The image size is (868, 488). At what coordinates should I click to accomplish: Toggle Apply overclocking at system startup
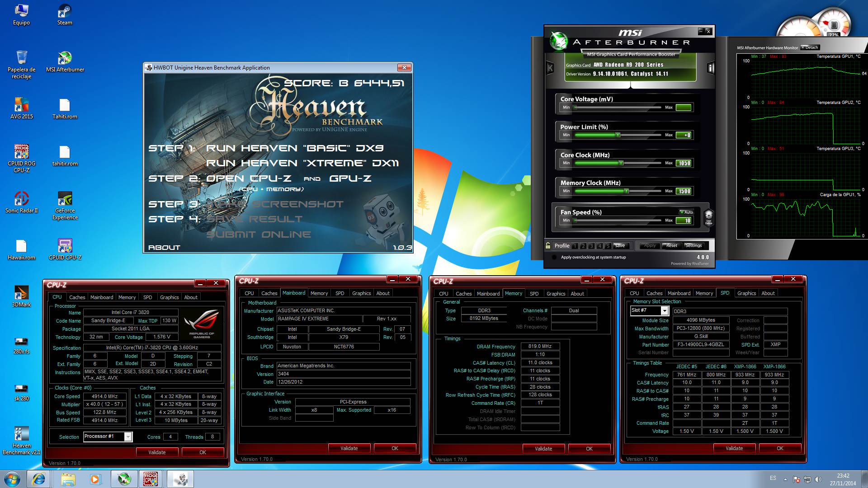[554, 257]
